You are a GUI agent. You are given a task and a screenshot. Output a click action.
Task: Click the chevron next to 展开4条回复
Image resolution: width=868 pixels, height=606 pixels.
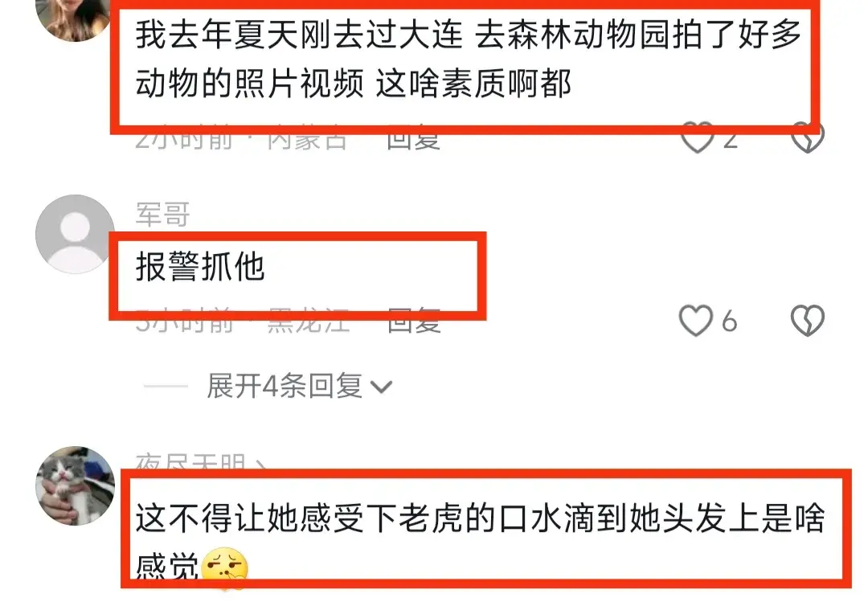(x=381, y=387)
